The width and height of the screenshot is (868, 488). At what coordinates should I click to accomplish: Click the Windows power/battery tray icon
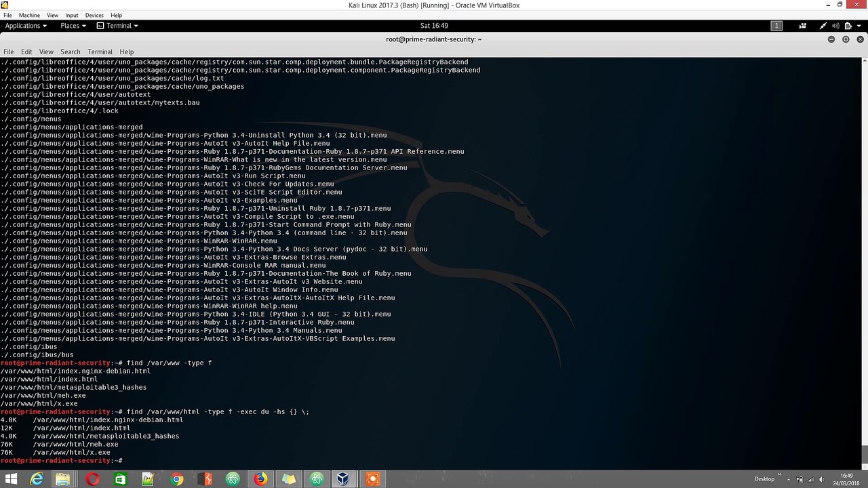tap(800, 479)
